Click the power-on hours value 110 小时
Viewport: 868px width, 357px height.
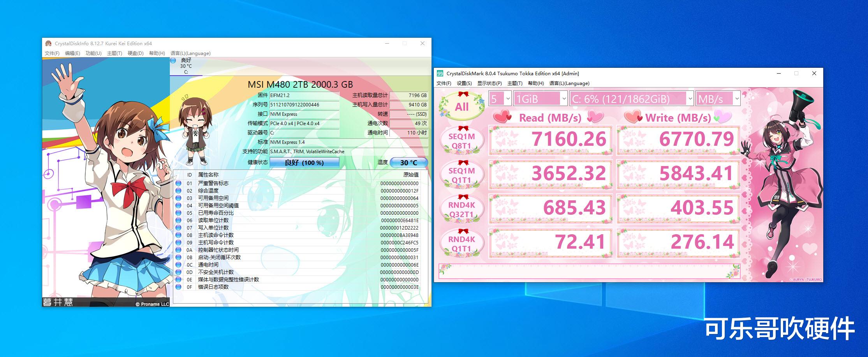tap(409, 133)
